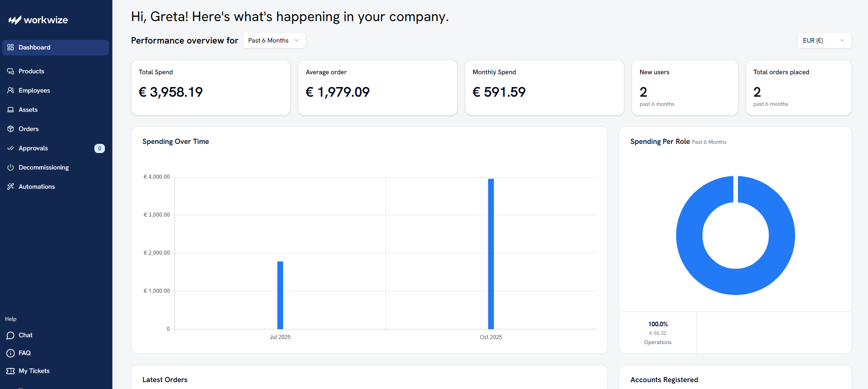
Task: Click the FAQ info icon
Action: pos(11,353)
